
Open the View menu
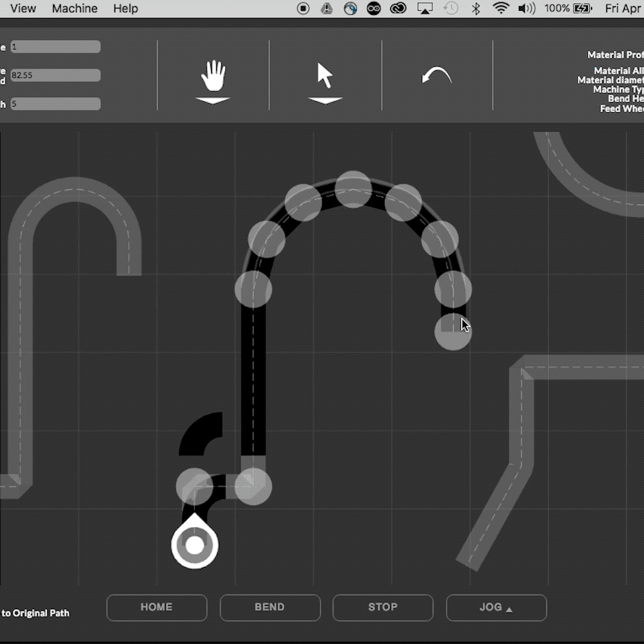tap(23, 8)
